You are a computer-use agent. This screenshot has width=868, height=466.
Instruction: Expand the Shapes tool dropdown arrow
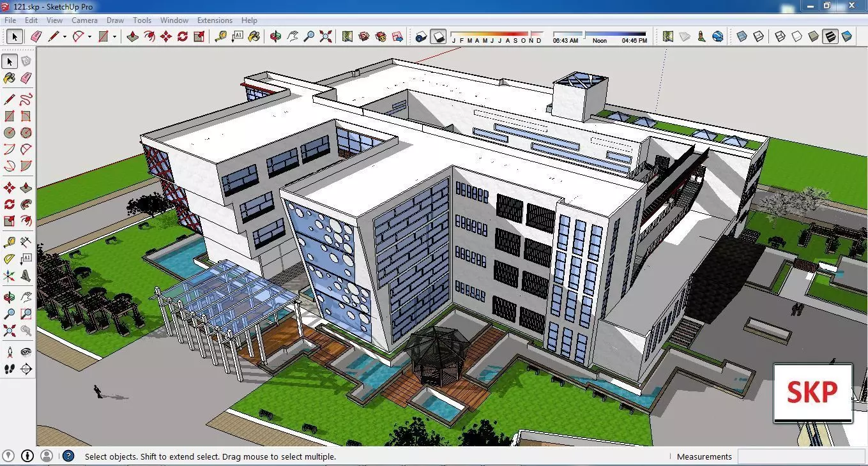114,37
